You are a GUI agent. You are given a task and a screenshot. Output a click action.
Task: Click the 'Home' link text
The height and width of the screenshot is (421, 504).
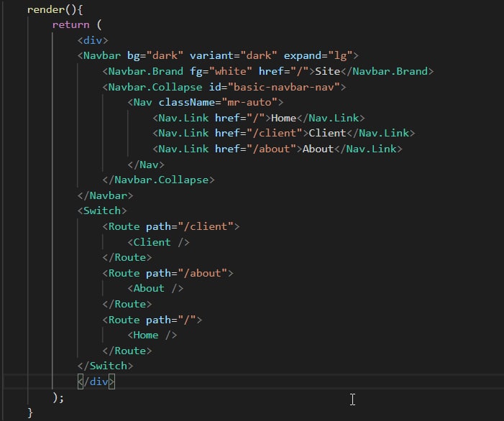pos(283,118)
